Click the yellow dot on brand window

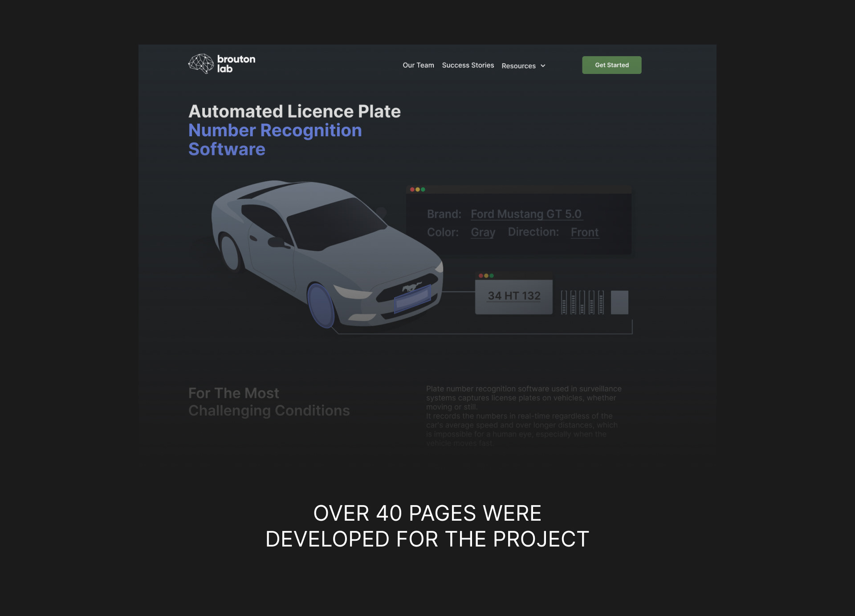click(418, 190)
